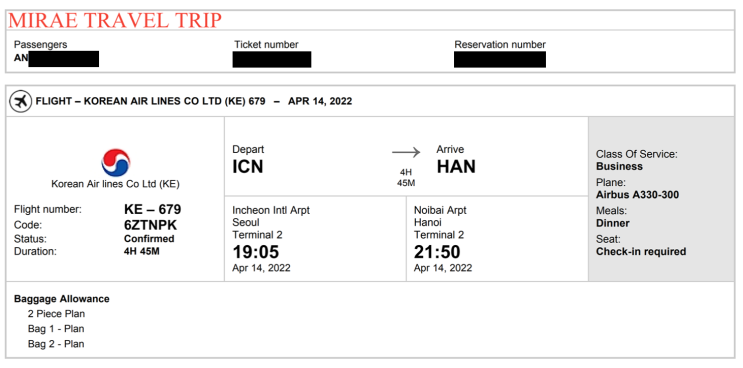Select the 19:05 departure time
The width and height of the screenshot is (743, 368).
256,252
